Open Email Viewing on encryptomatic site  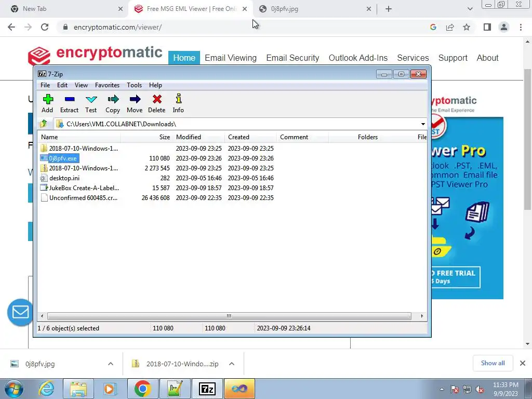231,58
